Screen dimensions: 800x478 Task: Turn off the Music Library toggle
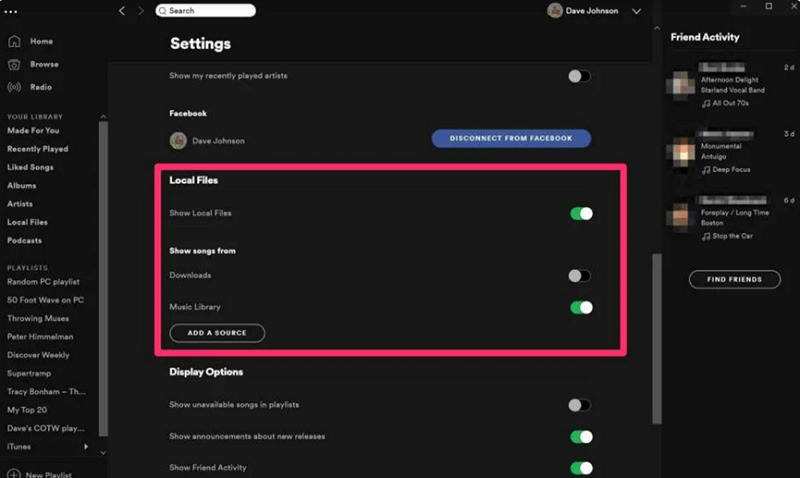click(x=580, y=308)
